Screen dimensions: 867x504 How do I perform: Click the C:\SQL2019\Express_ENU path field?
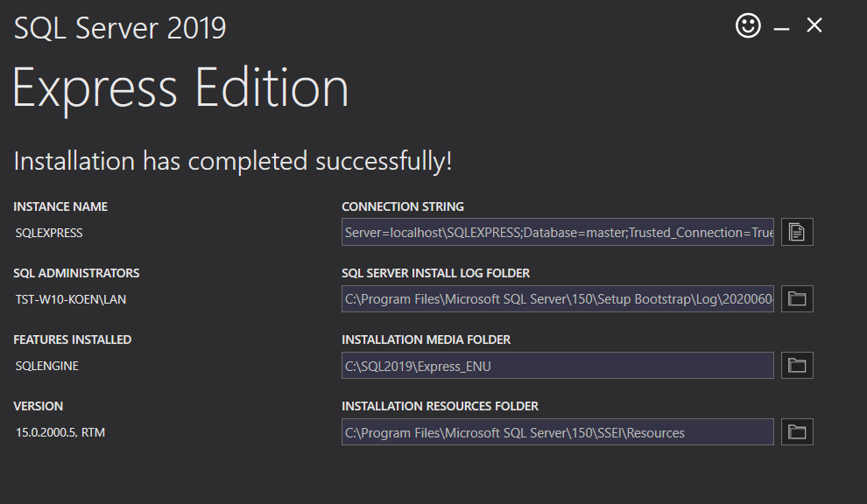558,366
